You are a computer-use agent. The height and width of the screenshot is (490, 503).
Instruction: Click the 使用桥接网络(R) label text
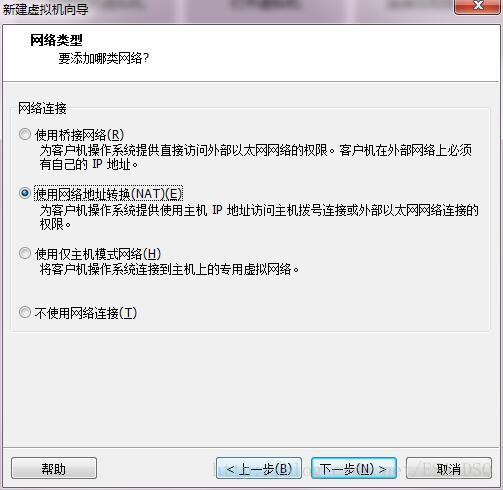coord(79,135)
